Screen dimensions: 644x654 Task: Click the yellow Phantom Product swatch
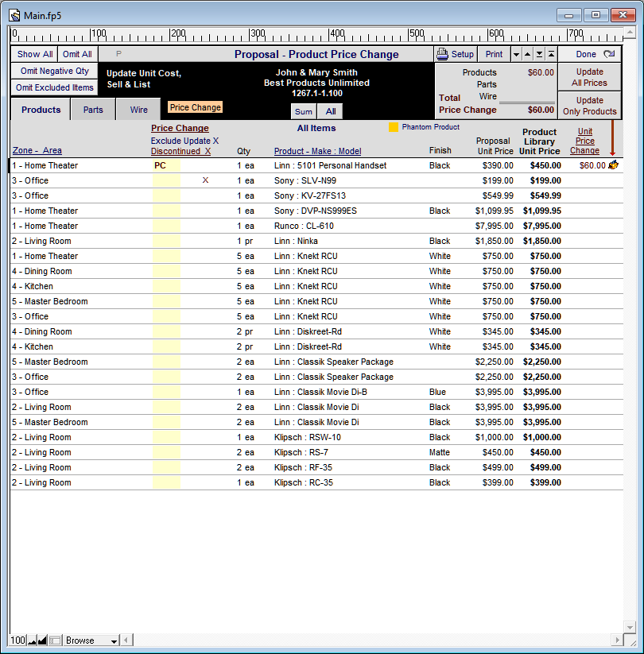394,127
